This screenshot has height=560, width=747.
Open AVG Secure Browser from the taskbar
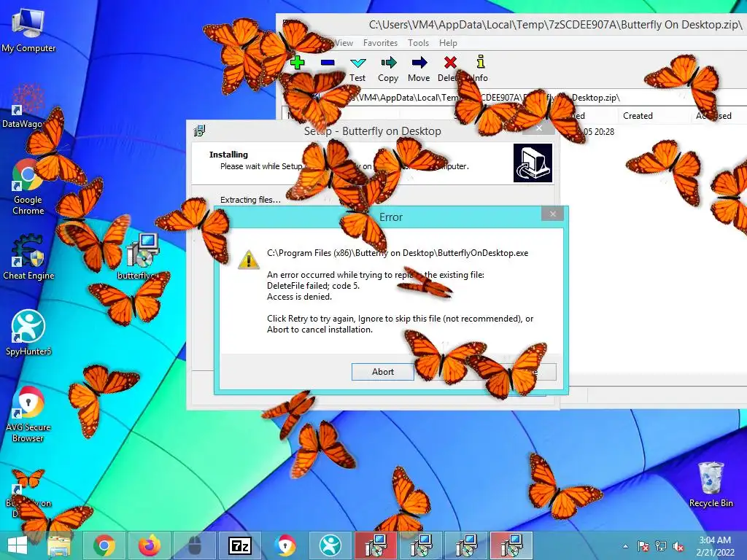tap(285, 545)
